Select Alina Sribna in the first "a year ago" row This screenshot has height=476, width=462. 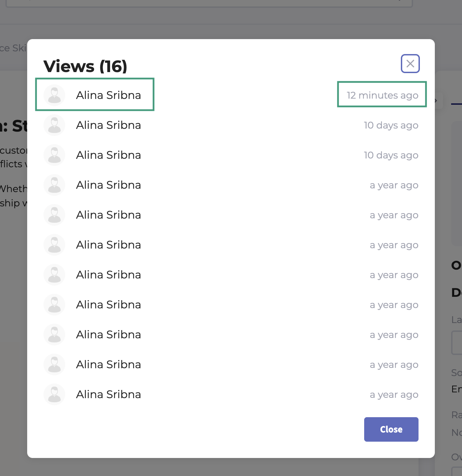pyautogui.click(x=108, y=185)
